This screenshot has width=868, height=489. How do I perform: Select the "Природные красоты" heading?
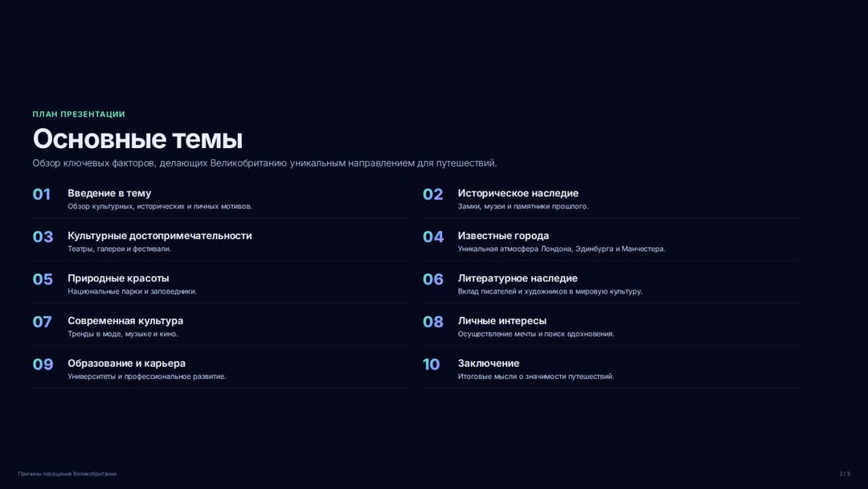pyautogui.click(x=118, y=278)
